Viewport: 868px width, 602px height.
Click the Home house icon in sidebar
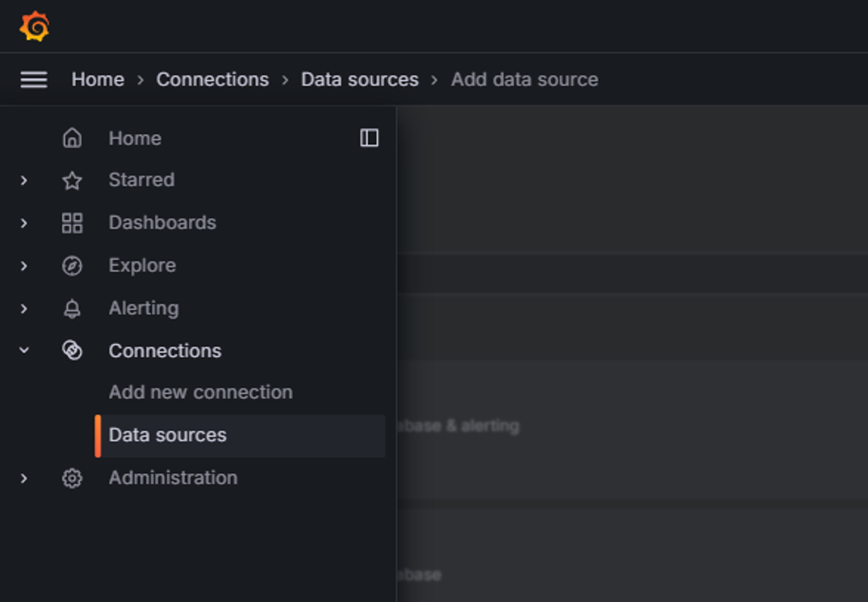(x=72, y=138)
